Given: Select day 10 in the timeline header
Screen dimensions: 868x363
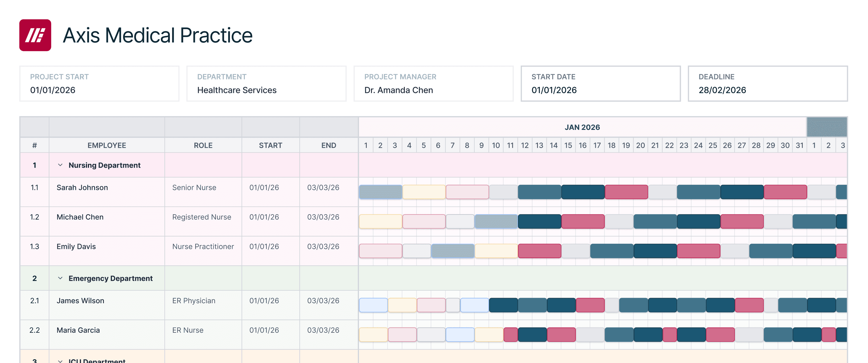Looking at the screenshot, I should coord(496,145).
